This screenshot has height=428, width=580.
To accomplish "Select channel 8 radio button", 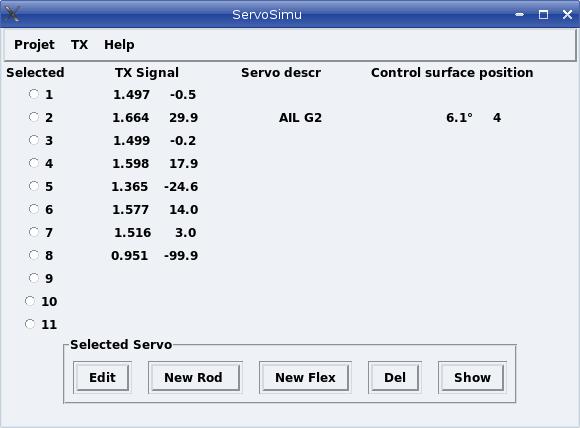I will (34, 255).
